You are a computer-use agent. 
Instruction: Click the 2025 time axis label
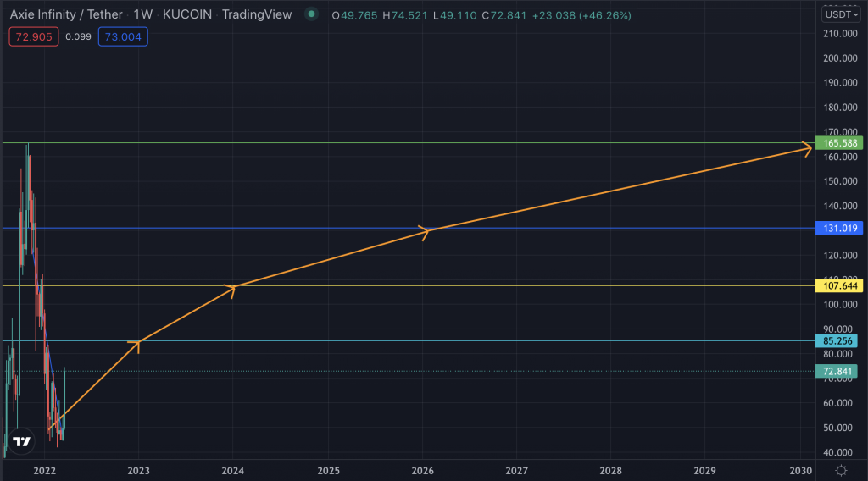coord(328,471)
